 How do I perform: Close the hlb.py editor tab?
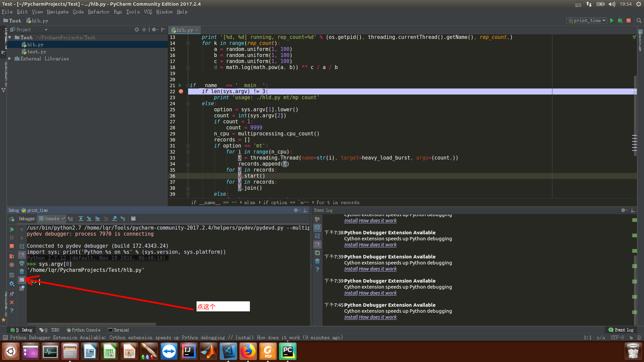coord(197,30)
